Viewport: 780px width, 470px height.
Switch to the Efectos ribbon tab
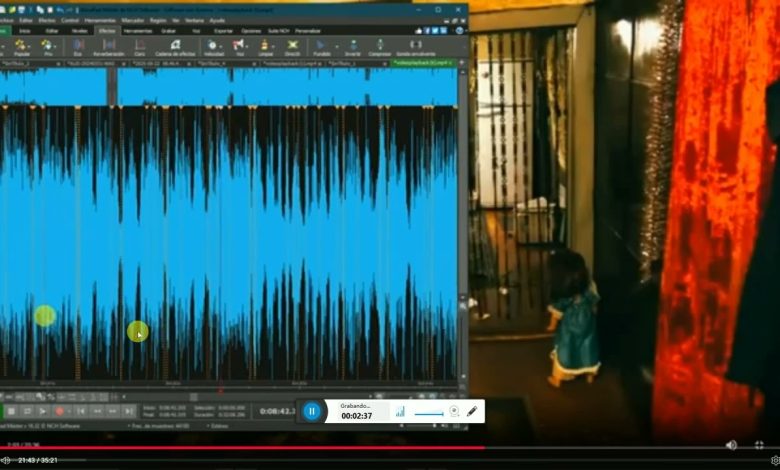pos(107,31)
